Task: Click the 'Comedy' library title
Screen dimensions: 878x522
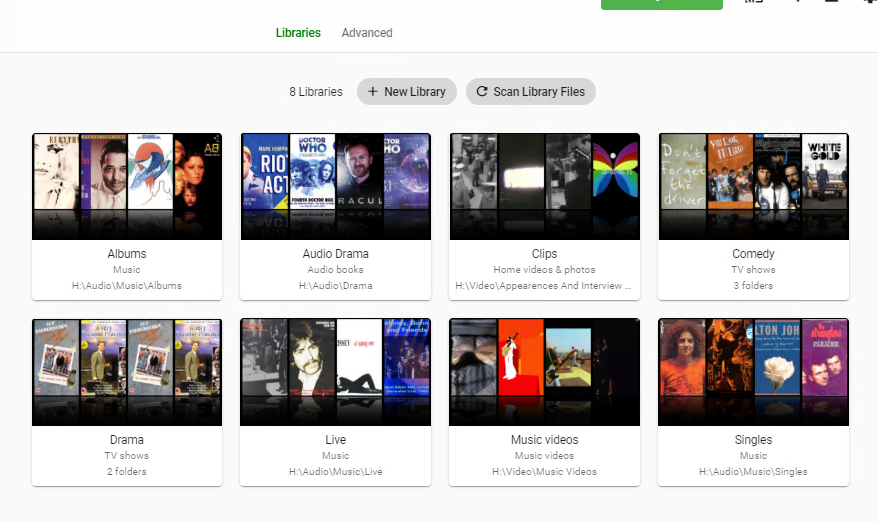Action: point(754,254)
